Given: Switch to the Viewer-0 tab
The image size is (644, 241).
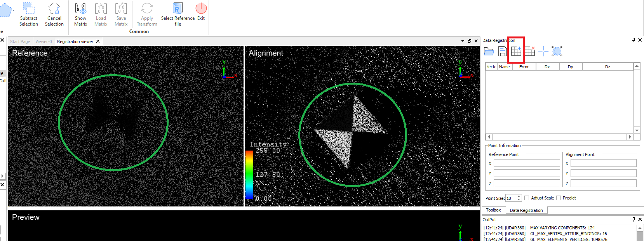Looking at the screenshot, I should [x=44, y=42].
